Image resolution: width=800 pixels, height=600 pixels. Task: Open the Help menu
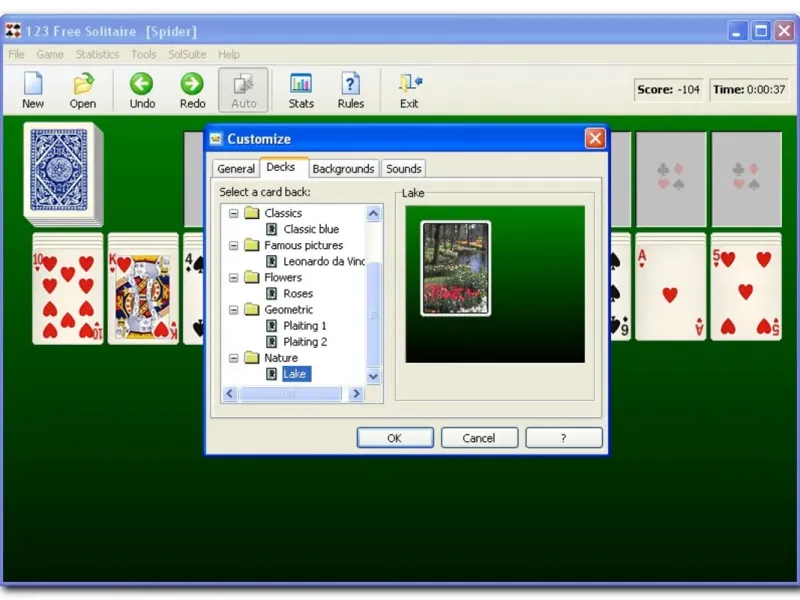click(229, 54)
